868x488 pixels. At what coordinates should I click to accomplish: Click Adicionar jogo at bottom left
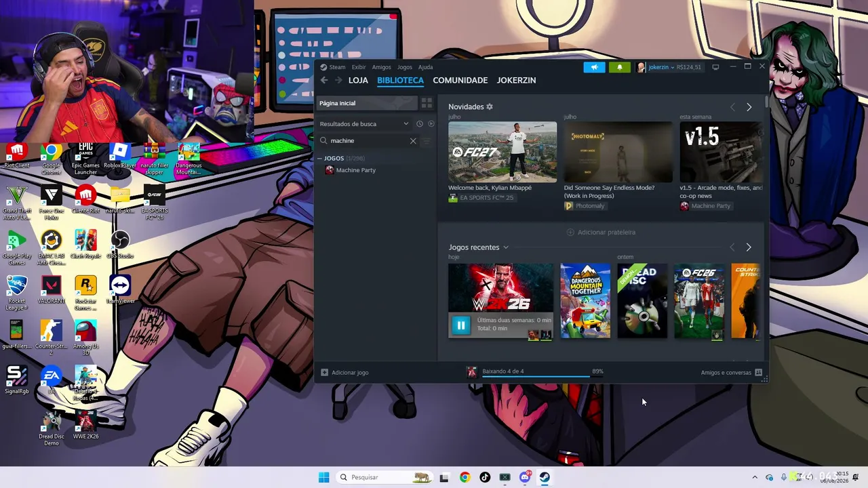pyautogui.click(x=344, y=372)
